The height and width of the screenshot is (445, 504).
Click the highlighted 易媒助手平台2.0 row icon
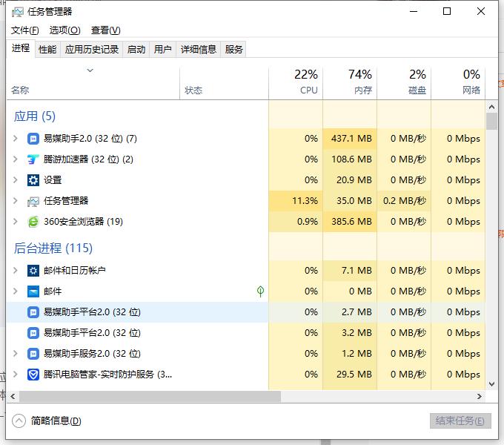(33, 312)
